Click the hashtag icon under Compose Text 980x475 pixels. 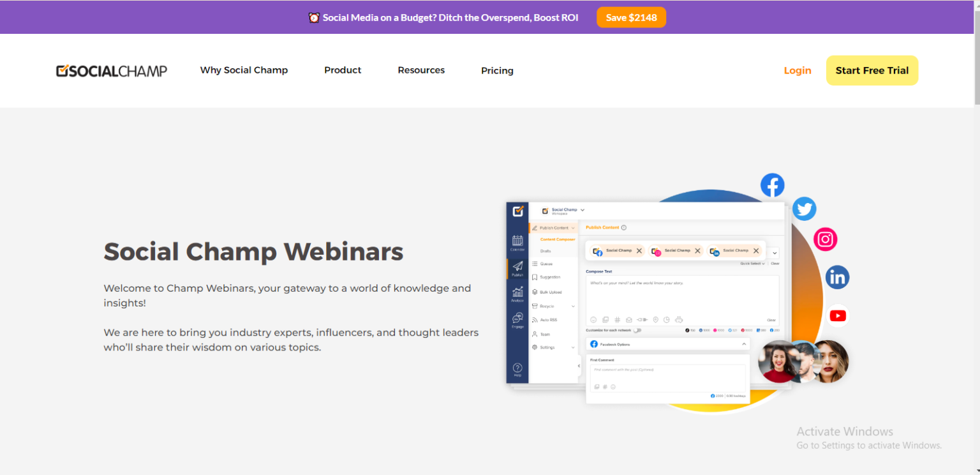pos(617,320)
